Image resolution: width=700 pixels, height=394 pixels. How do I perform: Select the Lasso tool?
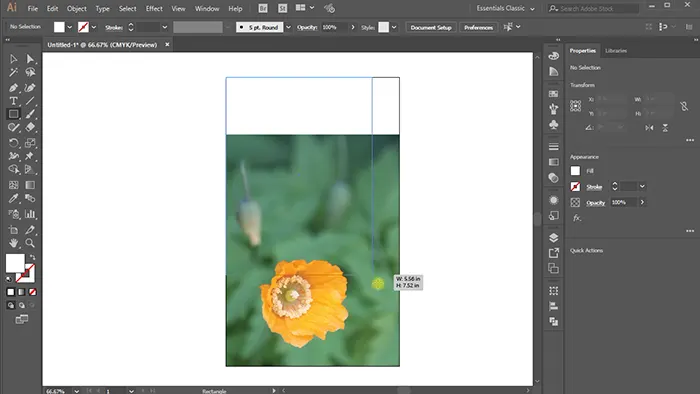pyautogui.click(x=30, y=72)
